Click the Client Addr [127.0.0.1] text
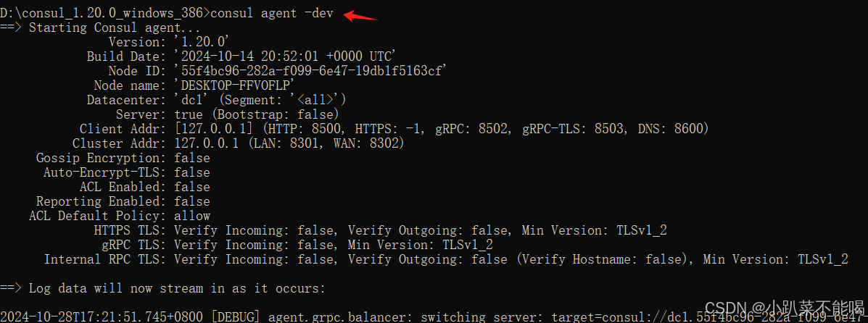 click(x=215, y=129)
